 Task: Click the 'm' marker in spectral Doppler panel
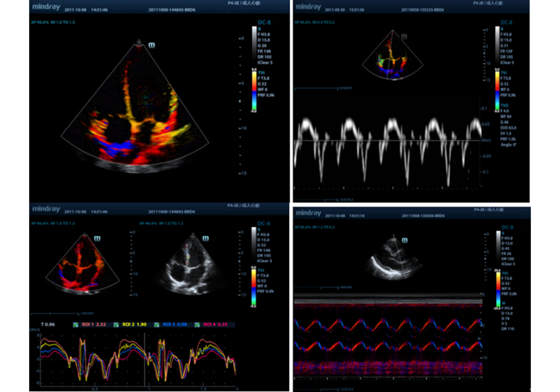pyautogui.click(x=404, y=36)
